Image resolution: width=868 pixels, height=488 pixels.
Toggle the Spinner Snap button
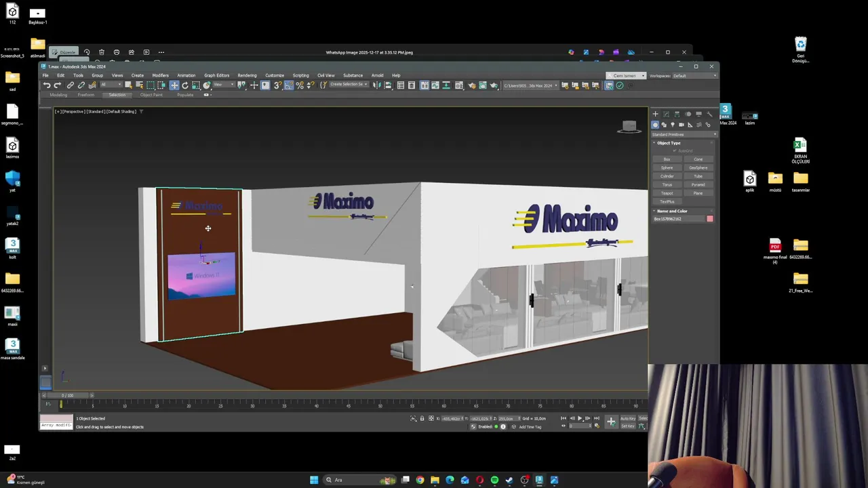tap(311, 85)
